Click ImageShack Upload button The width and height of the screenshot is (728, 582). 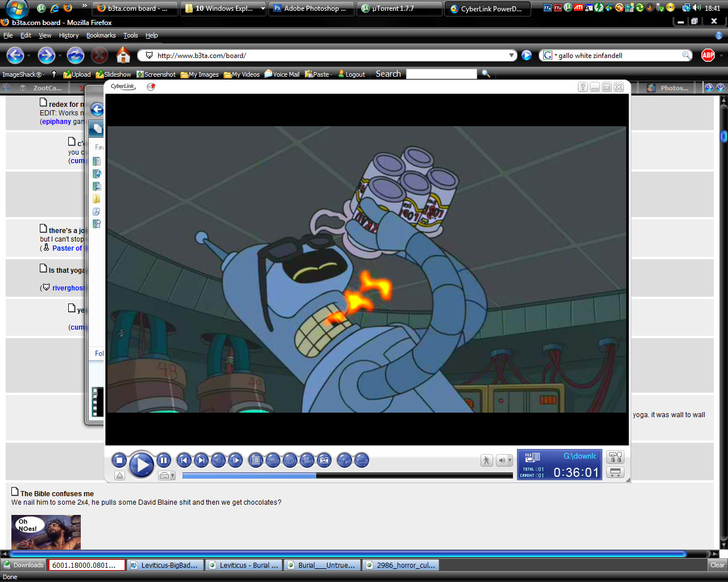(x=77, y=74)
